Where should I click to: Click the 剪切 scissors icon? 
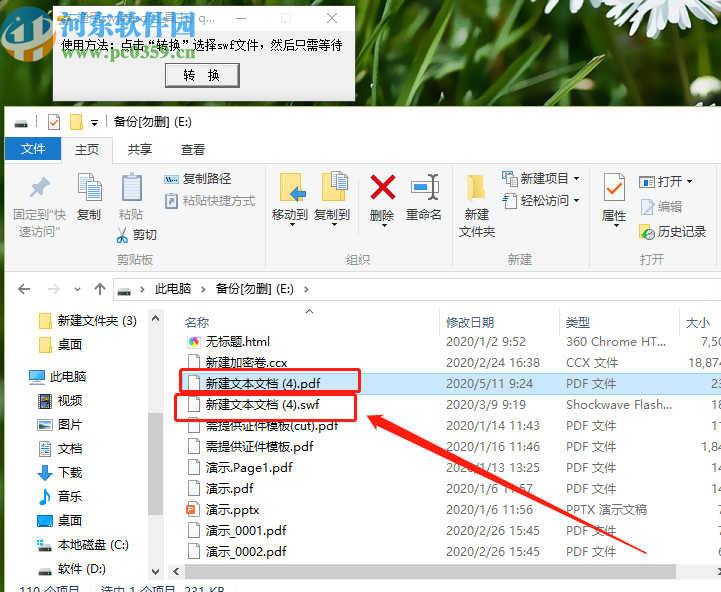coord(122,235)
